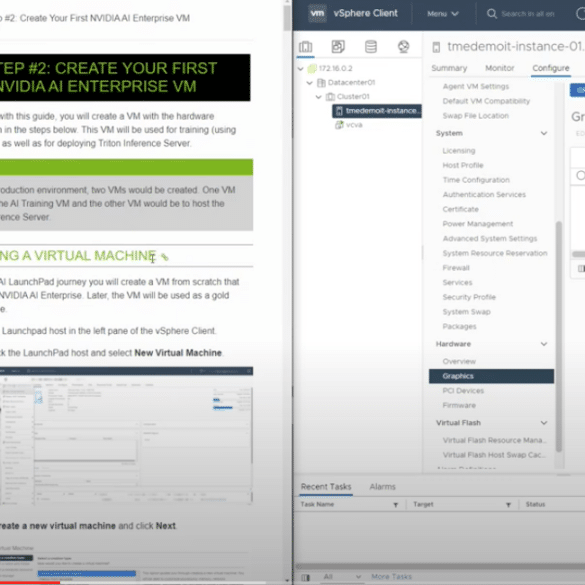Collapse the Cluster01 tree node
This screenshot has width=585, height=585.
click(318, 97)
